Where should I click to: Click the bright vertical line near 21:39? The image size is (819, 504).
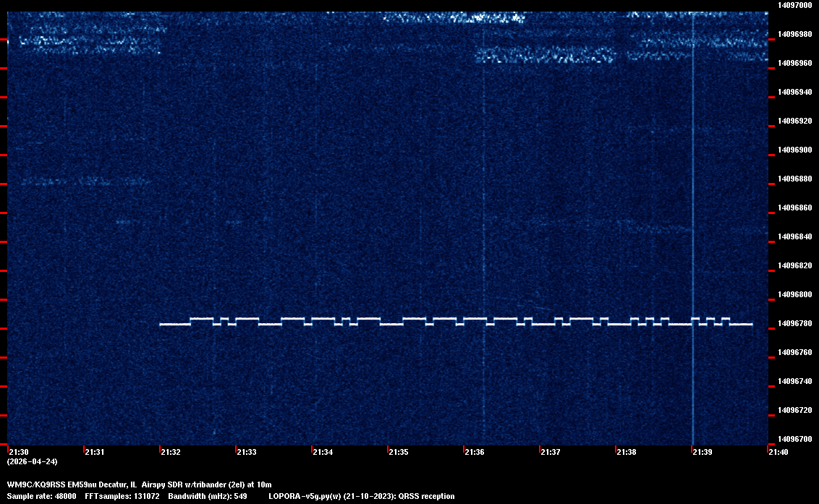pos(693,217)
